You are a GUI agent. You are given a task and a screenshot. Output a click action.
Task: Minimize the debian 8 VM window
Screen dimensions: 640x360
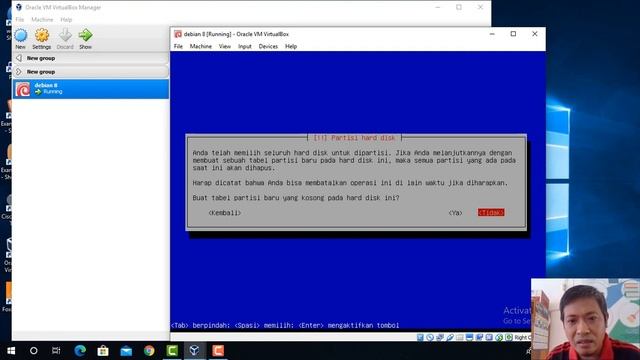tap(492, 34)
